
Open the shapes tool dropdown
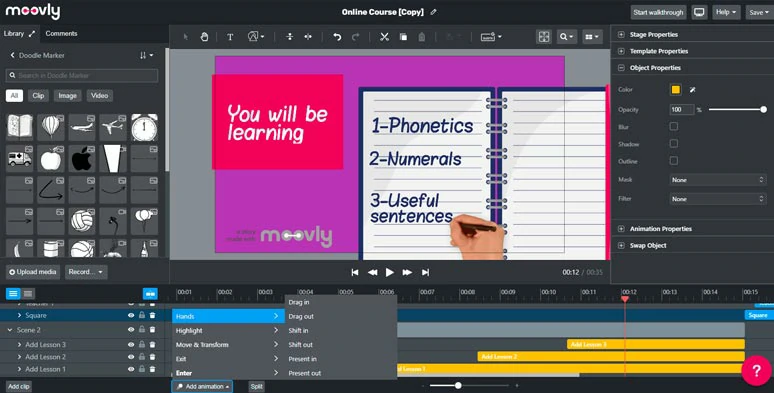tap(256, 37)
